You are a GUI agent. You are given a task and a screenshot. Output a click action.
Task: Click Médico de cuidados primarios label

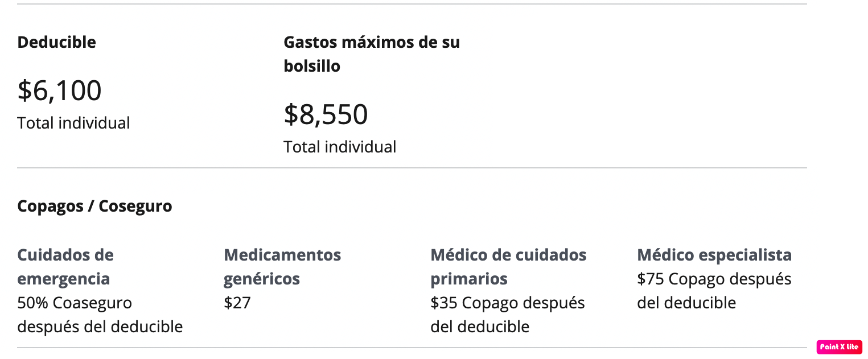(508, 267)
